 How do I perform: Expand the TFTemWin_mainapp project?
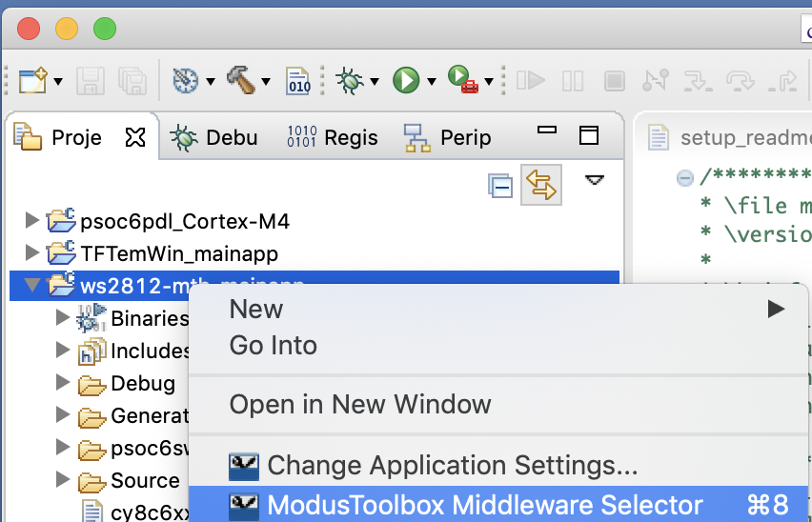32,253
